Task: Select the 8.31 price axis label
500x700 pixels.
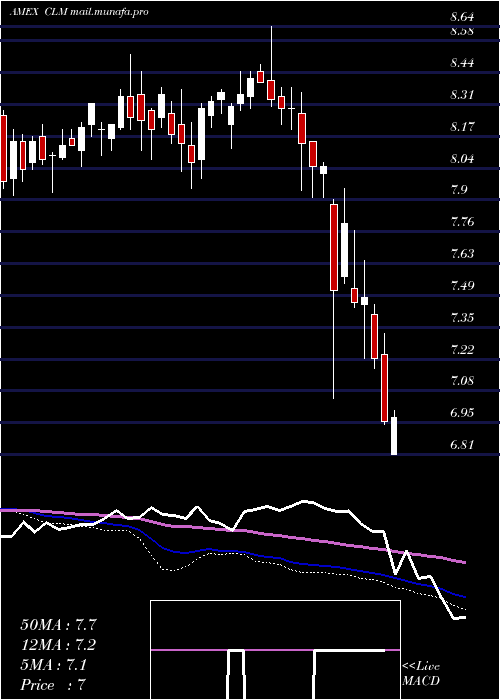Action: 462,95
